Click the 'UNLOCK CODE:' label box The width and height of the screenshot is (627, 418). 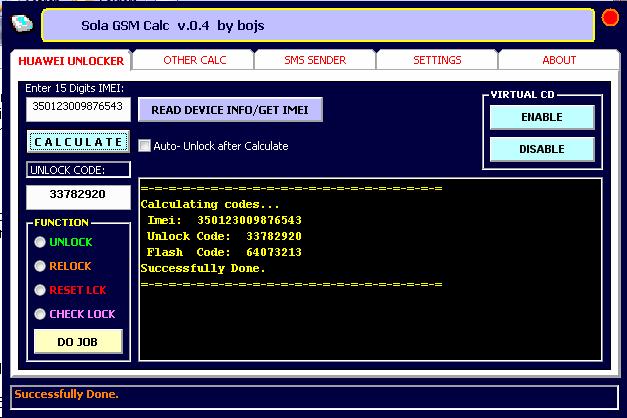coord(78,170)
